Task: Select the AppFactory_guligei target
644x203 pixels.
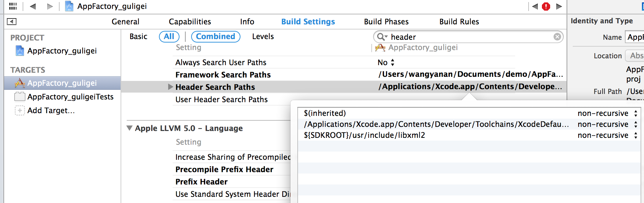Action: click(x=62, y=83)
